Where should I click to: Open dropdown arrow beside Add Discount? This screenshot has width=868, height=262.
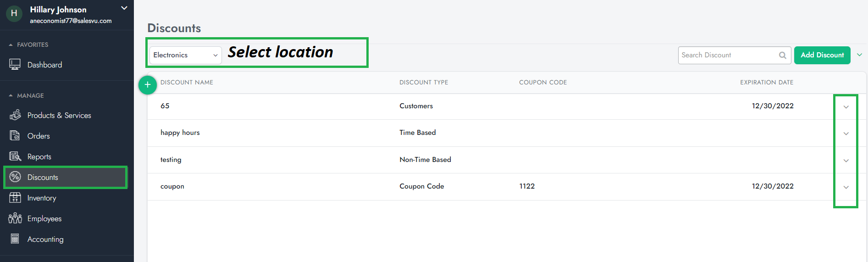click(x=860, y=55)
